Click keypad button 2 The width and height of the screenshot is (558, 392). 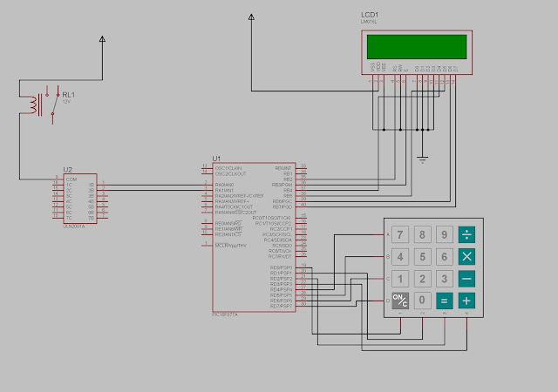click(422, 279)
